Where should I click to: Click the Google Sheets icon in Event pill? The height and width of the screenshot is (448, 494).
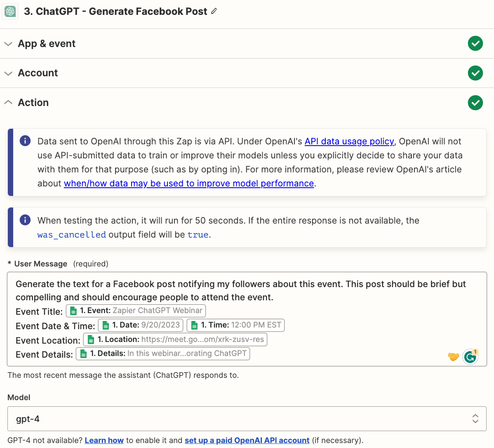pos(73,311)
